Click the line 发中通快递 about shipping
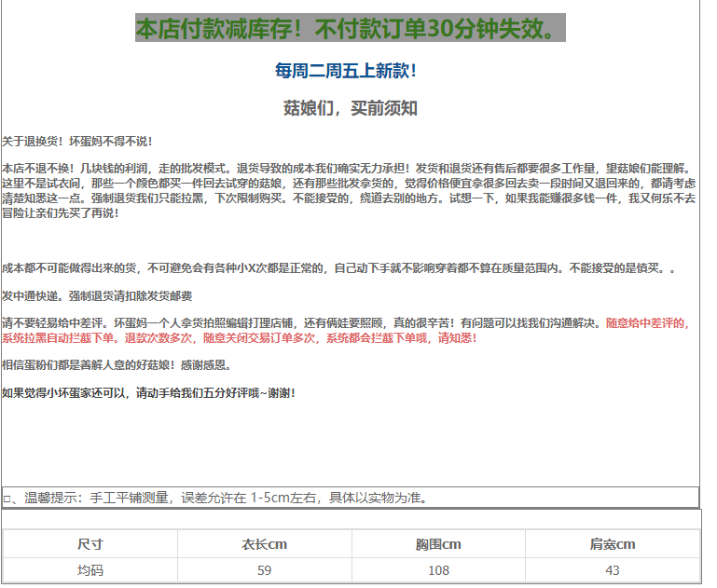Image resolution: width=717 pixels, height=588 pixels. [97, 296]
